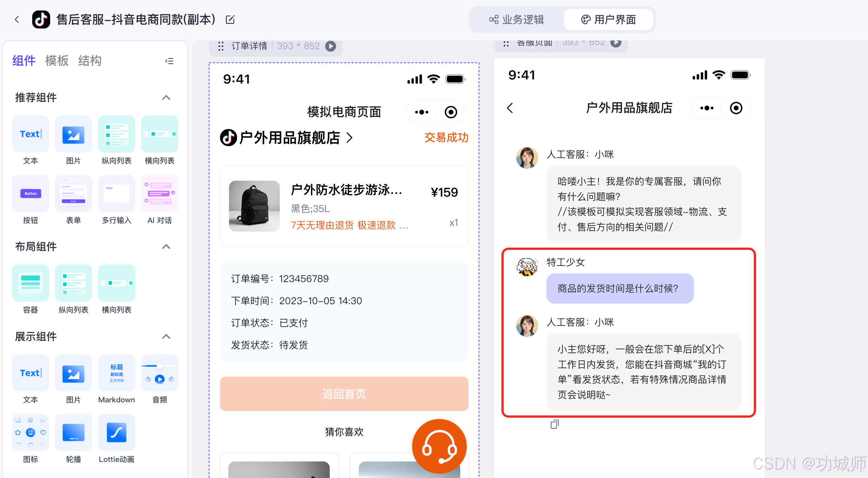Select the Markdown component
Image resolution: width=868 pixels, height=478 pixels.
(116, 379)
